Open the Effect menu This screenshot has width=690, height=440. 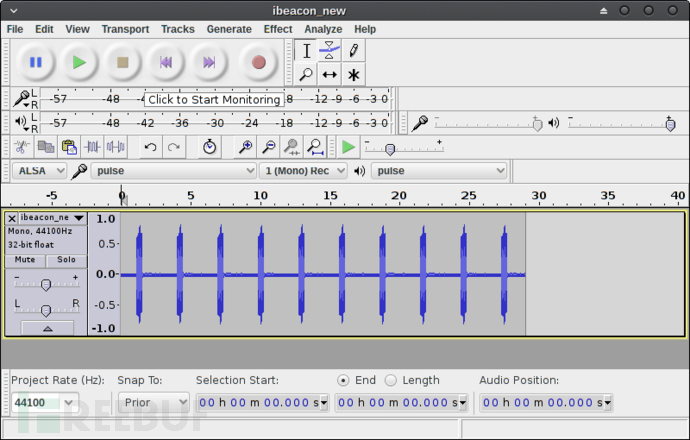pos(278,29)
